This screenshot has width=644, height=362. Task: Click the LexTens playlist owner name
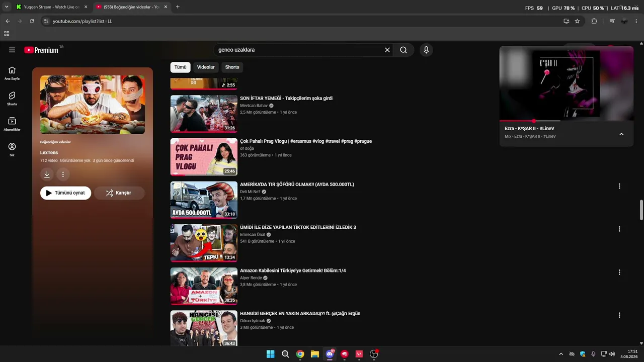tap(49, 152)
